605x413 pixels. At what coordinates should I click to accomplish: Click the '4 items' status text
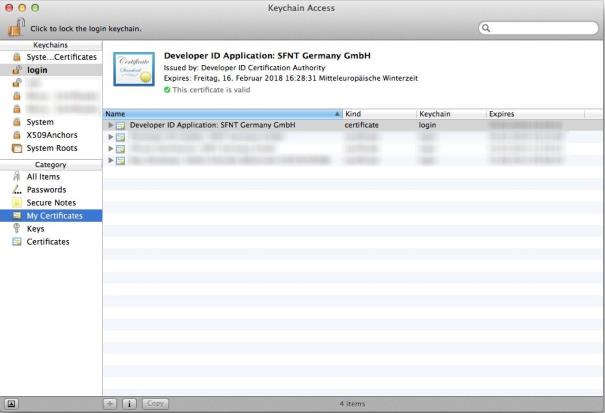coord(352,404)
